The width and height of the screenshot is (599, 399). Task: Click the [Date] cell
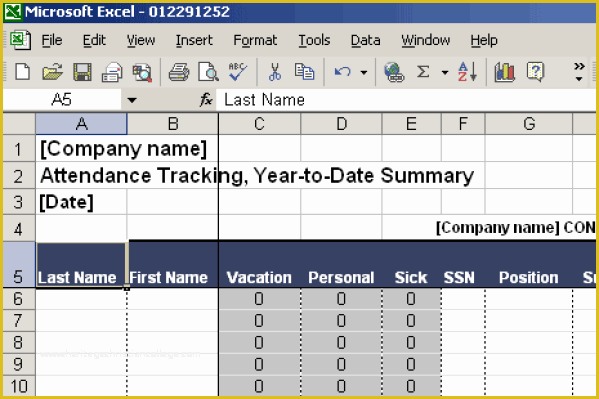click(x=81, y=201)
